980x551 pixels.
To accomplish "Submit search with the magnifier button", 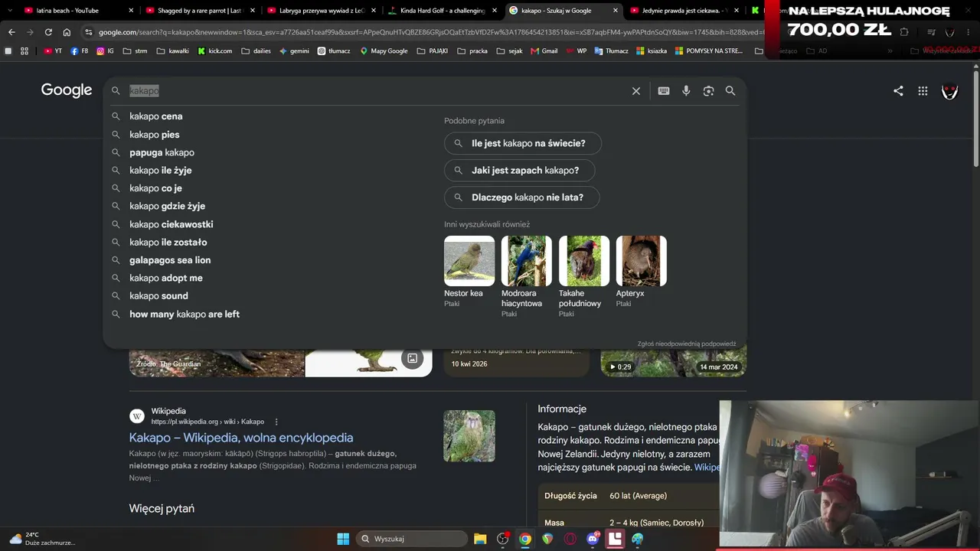I will [730, 91].
